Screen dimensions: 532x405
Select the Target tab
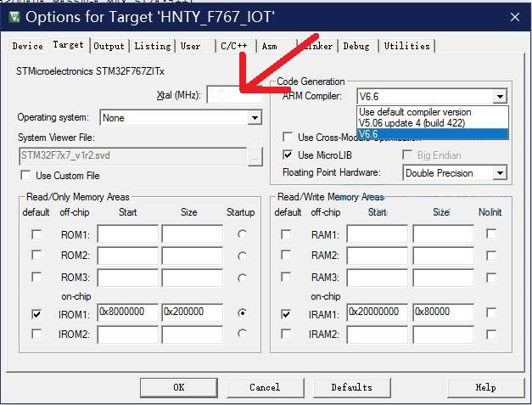point(68,44)
